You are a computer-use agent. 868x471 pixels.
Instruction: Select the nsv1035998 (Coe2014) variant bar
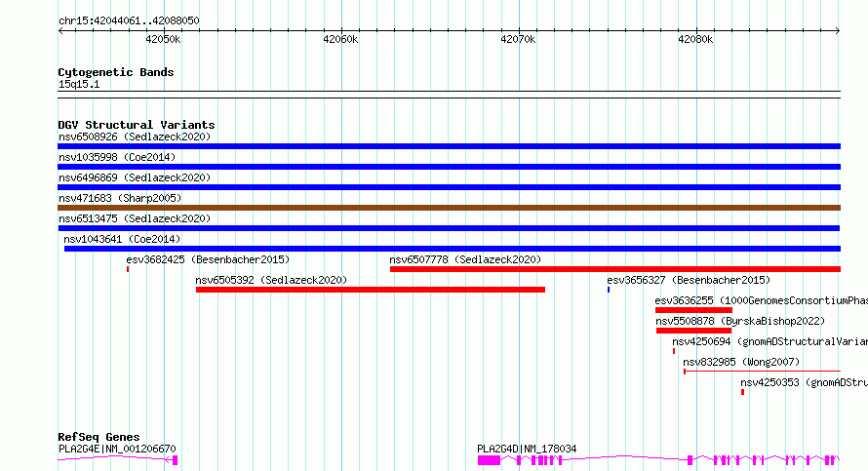[449, 167]
